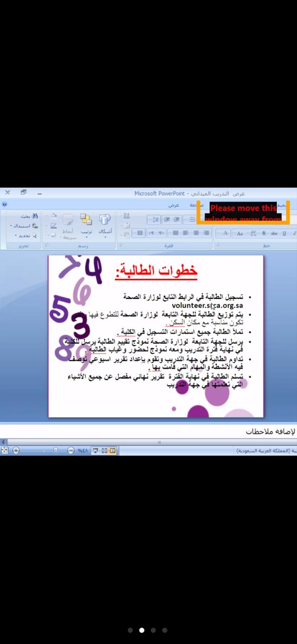Click the zoom percentage 48% button

coord(82,451)
